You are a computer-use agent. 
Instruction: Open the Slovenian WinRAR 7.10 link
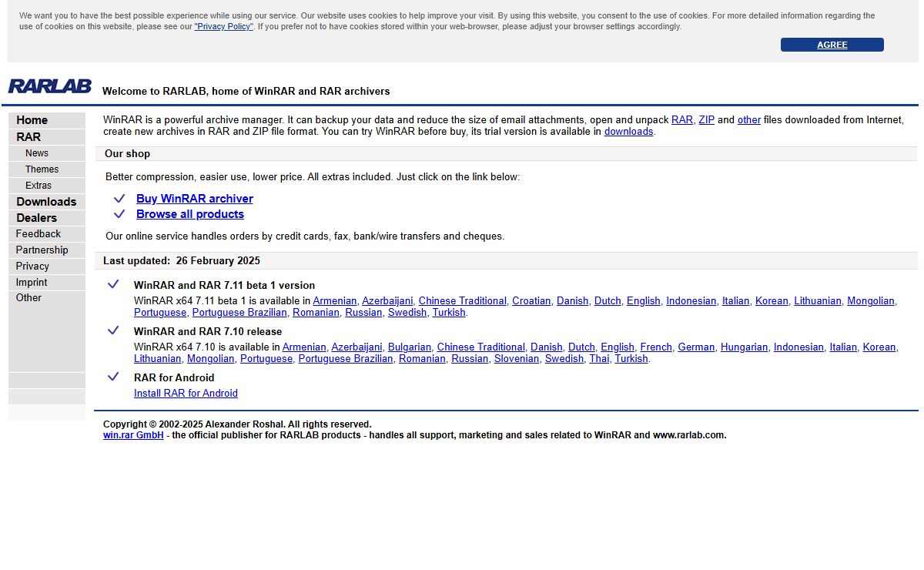pos(517,359)
